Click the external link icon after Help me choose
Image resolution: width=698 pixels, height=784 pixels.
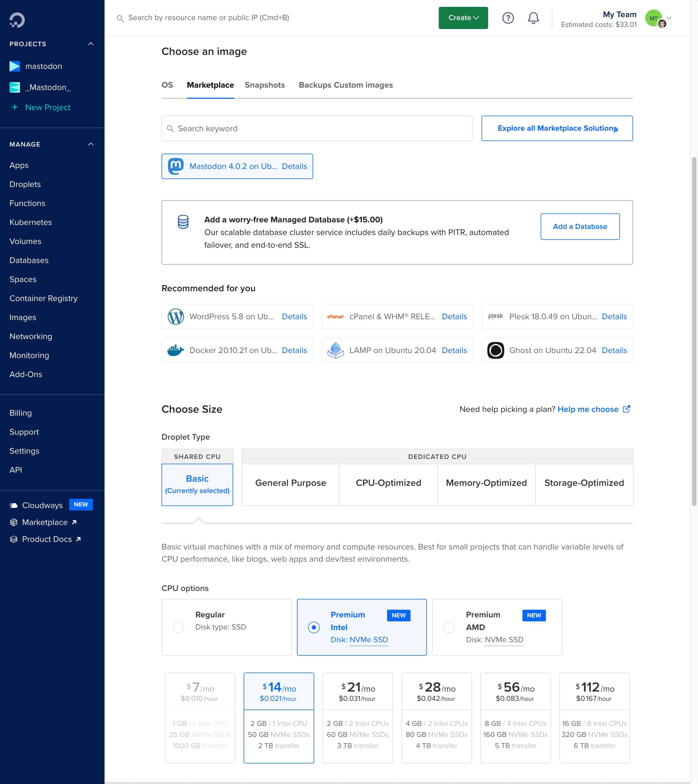point(626,409)
